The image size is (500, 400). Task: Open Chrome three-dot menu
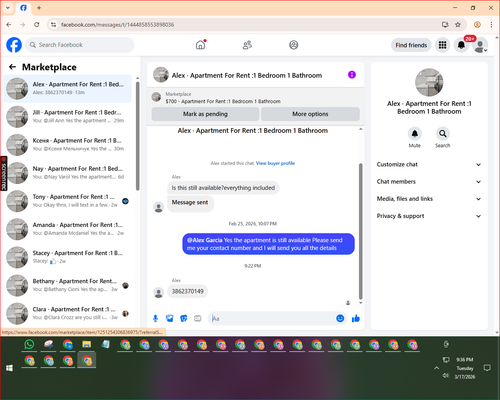(491, 25)
